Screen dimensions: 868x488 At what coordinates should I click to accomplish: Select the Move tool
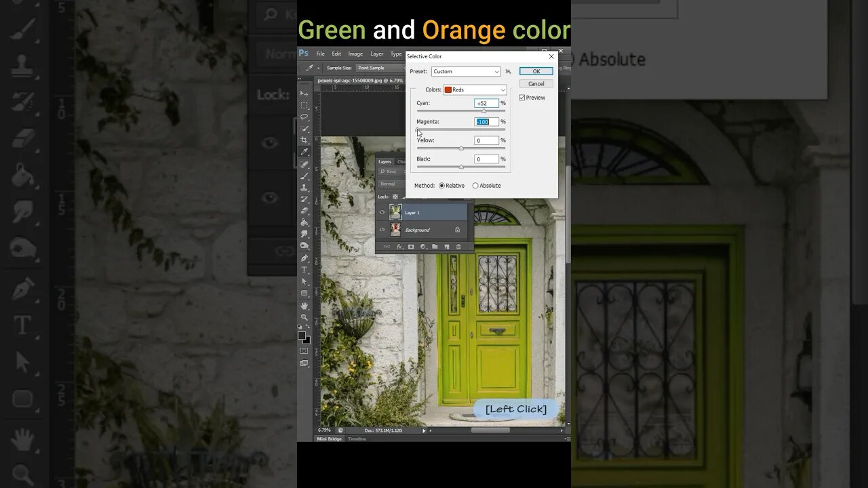coord(304,94)
